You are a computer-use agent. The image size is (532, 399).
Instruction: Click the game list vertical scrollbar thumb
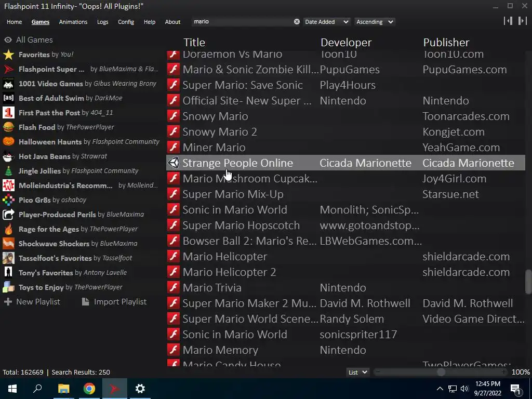coord(528,282)
